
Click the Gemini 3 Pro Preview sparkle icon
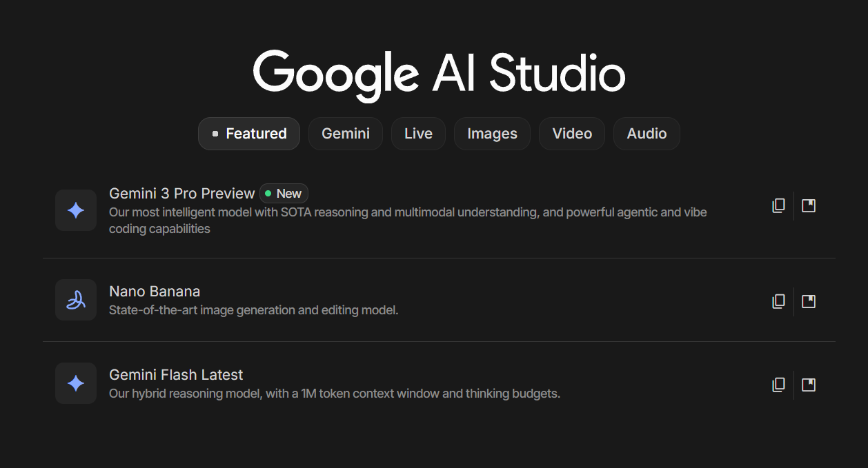pos(76,210)
